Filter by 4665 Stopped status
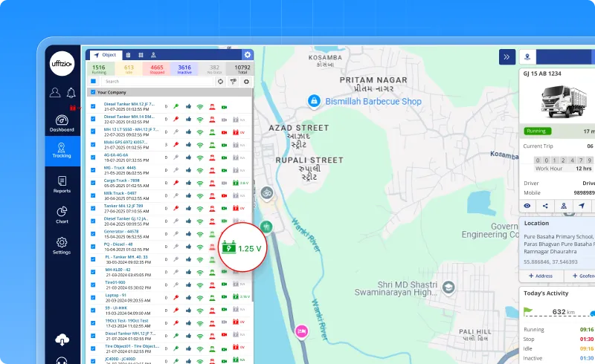 (157, 68)
